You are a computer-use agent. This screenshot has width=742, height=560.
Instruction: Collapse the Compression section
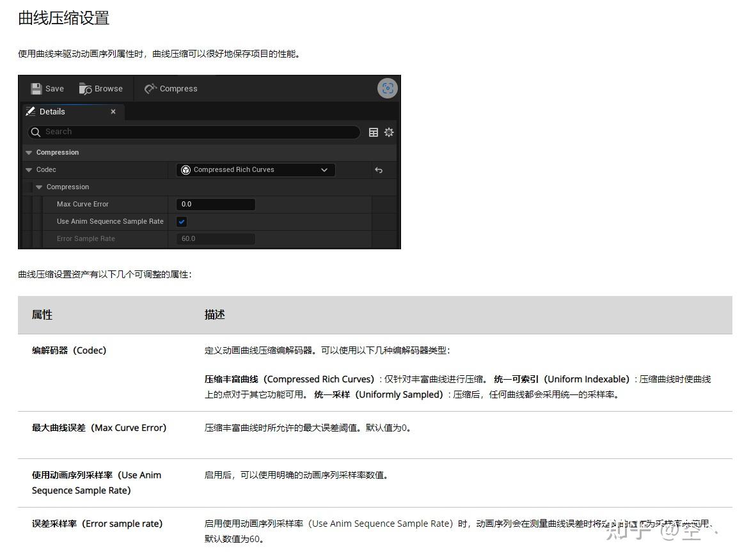[x=28, y=152]
